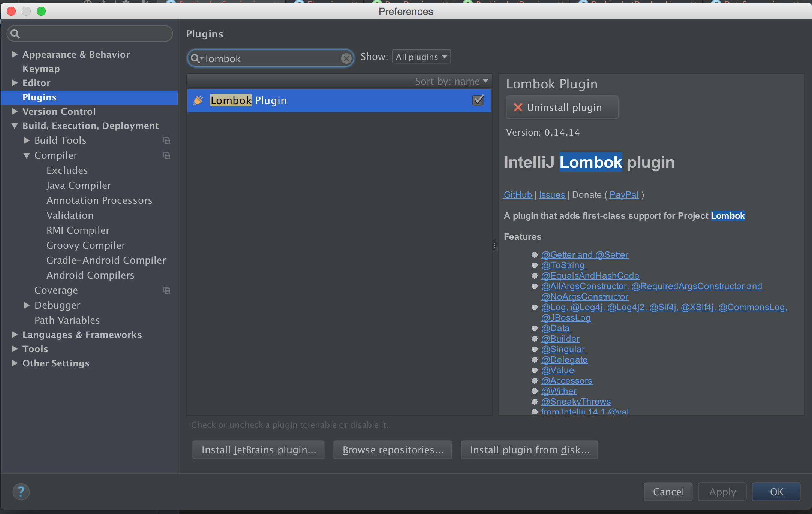Open the GitHub link in plugin description

(x=518, y=195)
